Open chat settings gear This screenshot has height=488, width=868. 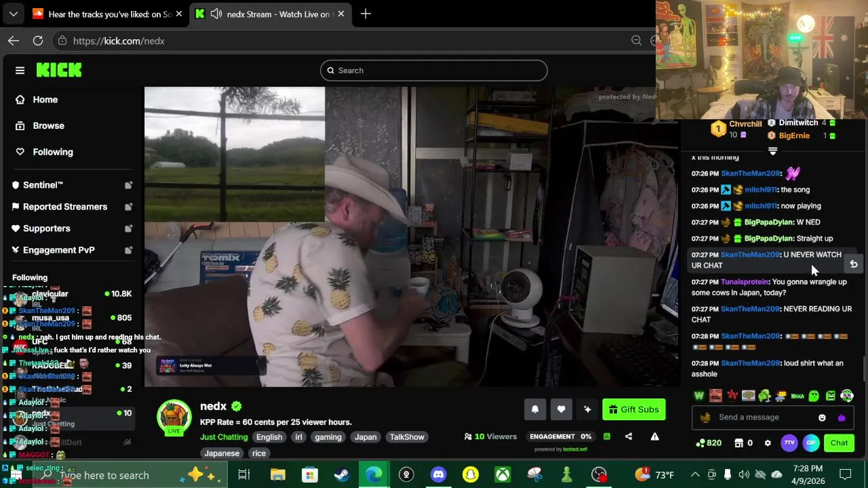coord(768,443)
